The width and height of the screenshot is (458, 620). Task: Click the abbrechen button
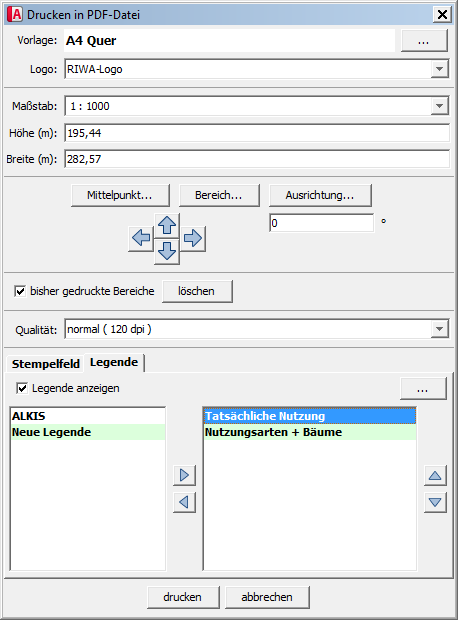click(x=267, y=597)
